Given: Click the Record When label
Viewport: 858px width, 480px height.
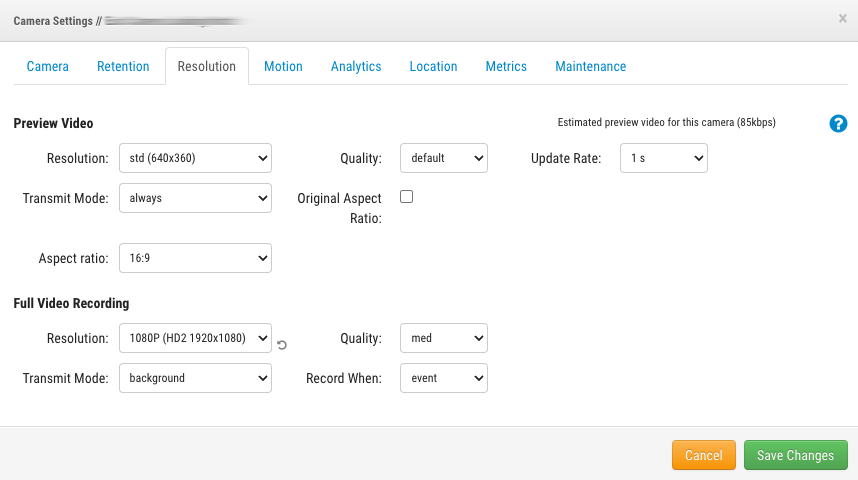Looking at the screenshot, I should (344, 378).
